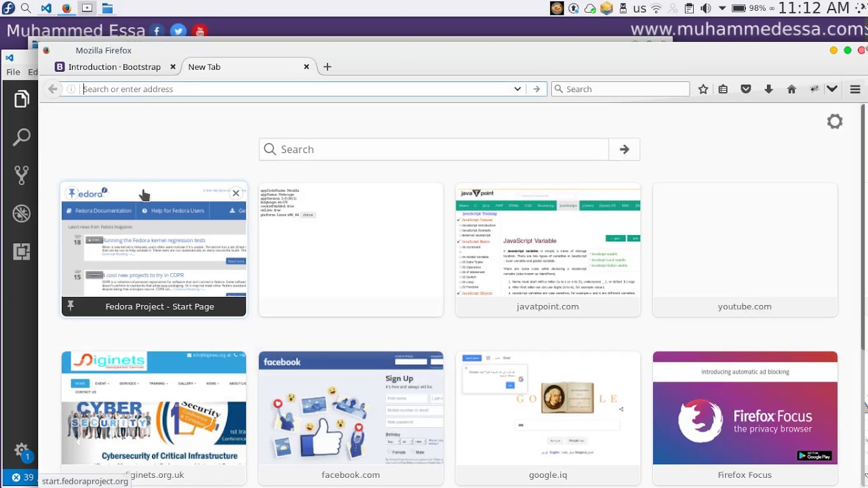This screenshot has width=868, height=488.
Task: Click the battery 98% indicator
Action: [x=747, y=9]
